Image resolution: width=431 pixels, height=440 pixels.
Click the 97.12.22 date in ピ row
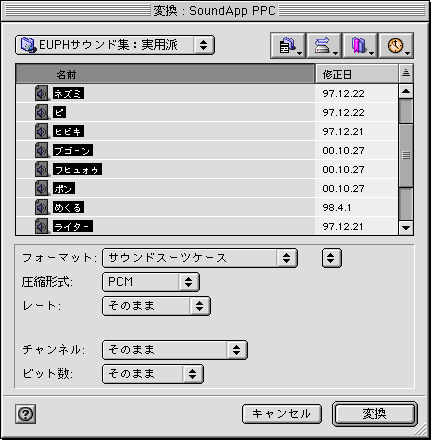343,113
